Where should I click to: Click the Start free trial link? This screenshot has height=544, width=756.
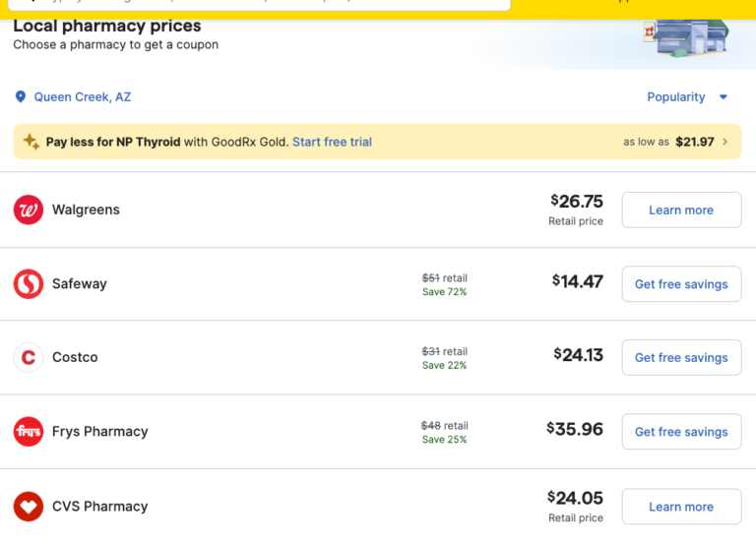(x=332, y=142)
